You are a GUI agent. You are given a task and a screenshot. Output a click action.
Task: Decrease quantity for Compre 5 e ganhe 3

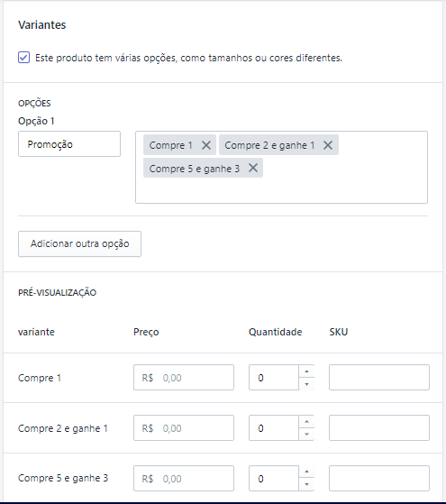tap(307, 484)
